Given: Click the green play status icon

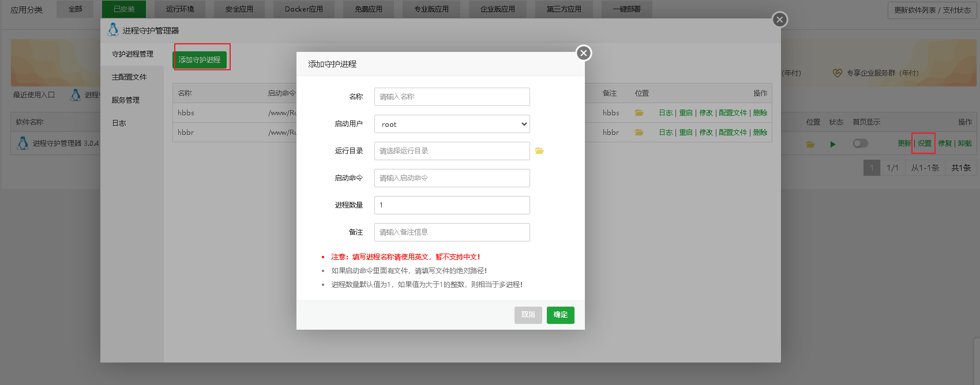Looking at the screenshot, I should (x=833, y=144).
